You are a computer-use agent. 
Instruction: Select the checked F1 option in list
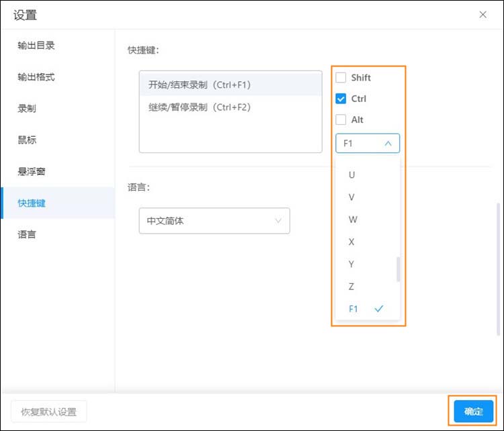click(368, 309)
